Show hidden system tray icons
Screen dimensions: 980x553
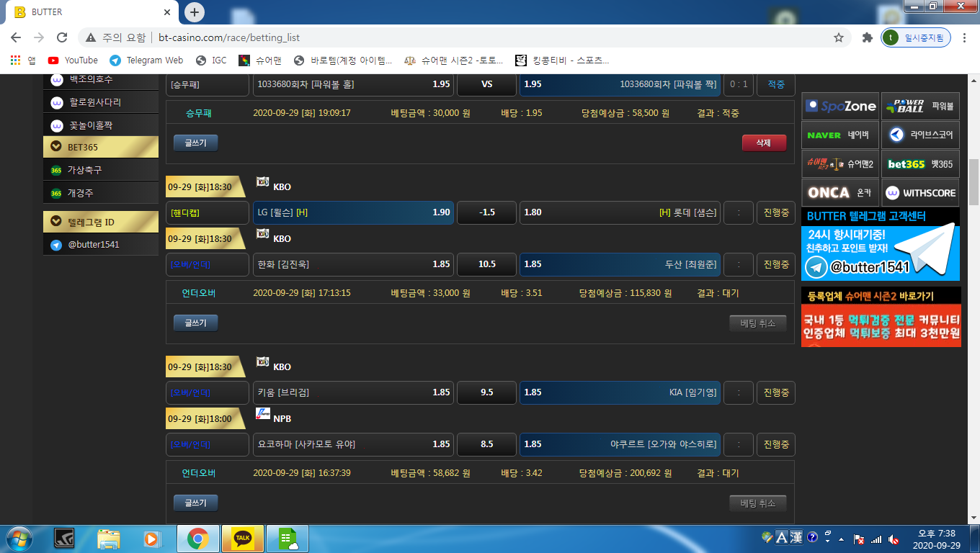coord(841,539)
